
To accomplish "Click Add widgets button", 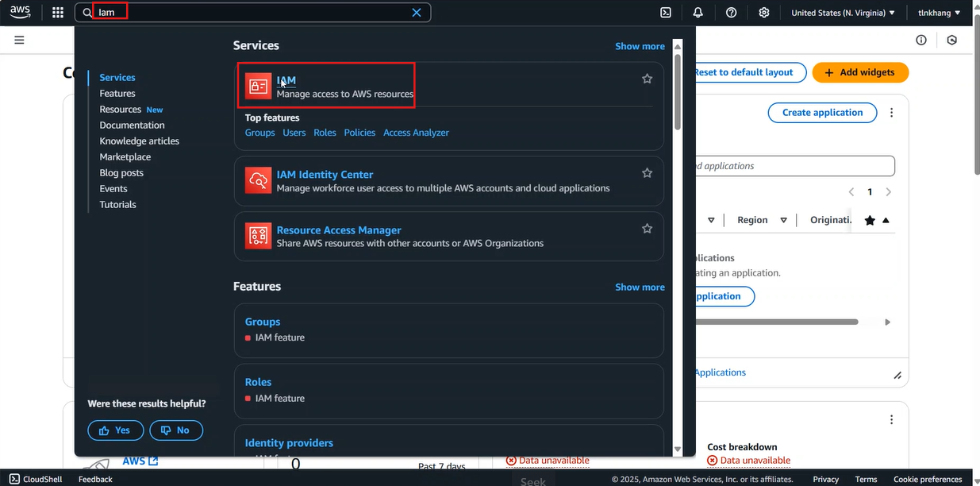I will [x=860, y=72].
